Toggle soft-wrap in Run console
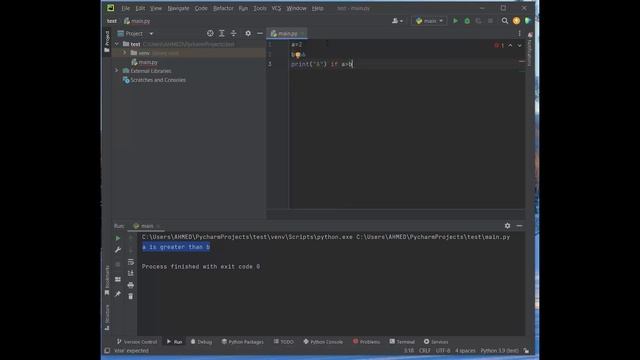The height and width of the screenshot is (360, 640). [x=131, y=262]
